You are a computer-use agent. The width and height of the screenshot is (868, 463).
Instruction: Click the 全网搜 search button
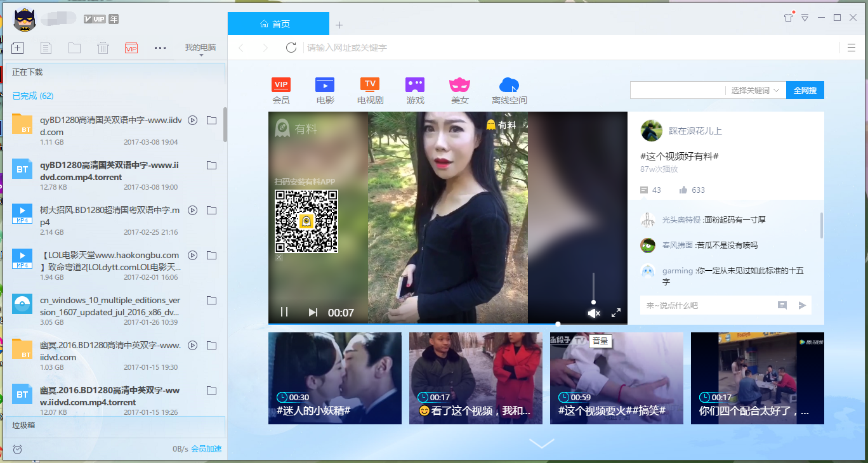805,89
